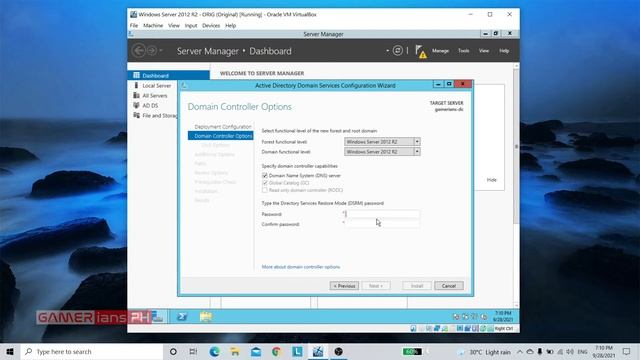
Task: Open File Explorer on host taskbar
Action: tap(235, 351)
